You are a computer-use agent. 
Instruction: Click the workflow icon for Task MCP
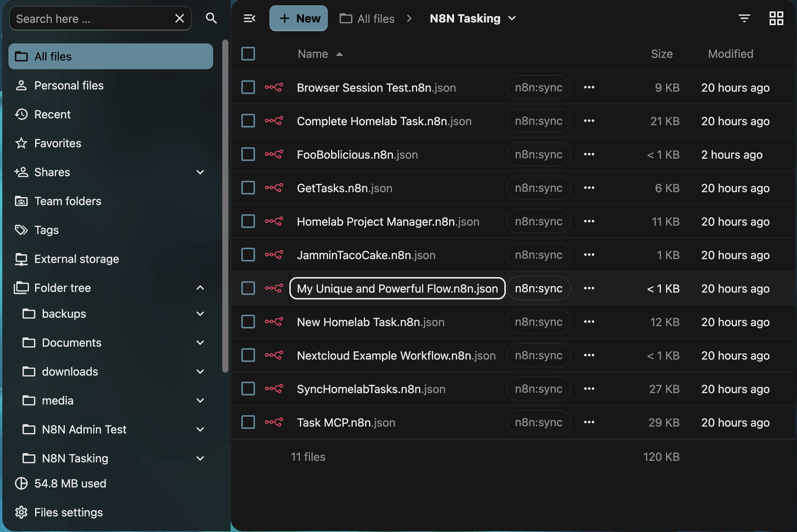click(x=274, y=422)
